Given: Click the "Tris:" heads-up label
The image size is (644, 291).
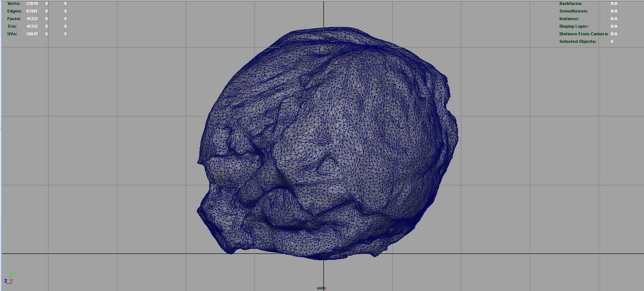Looking at the screenshot, I should pyautogui.click(x=12, y=26).
